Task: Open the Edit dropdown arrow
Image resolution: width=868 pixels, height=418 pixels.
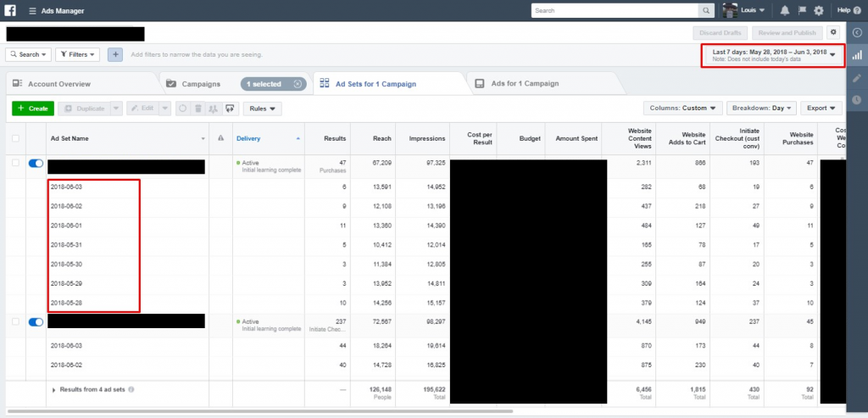Action: (165, 109)
